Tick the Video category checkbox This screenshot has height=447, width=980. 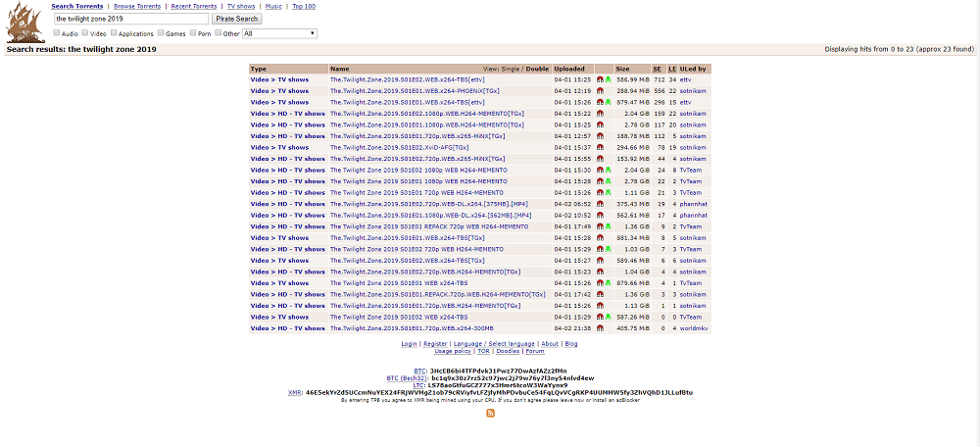click(86, 33)
